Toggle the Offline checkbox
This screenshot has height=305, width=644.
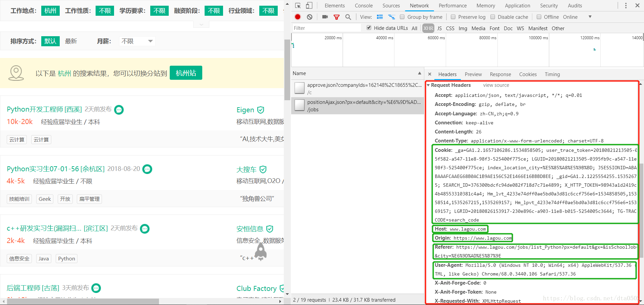click(x=539, y=17)
